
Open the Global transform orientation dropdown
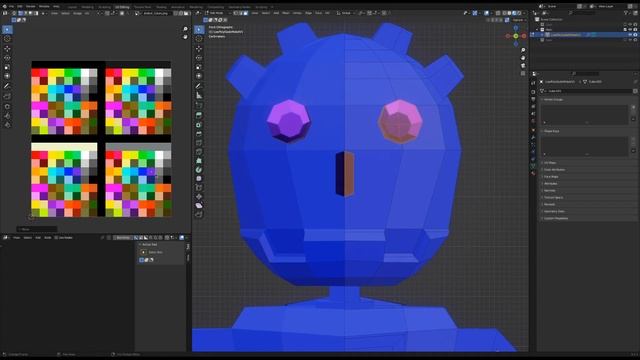pyautogui.click(x=345, y=13)
